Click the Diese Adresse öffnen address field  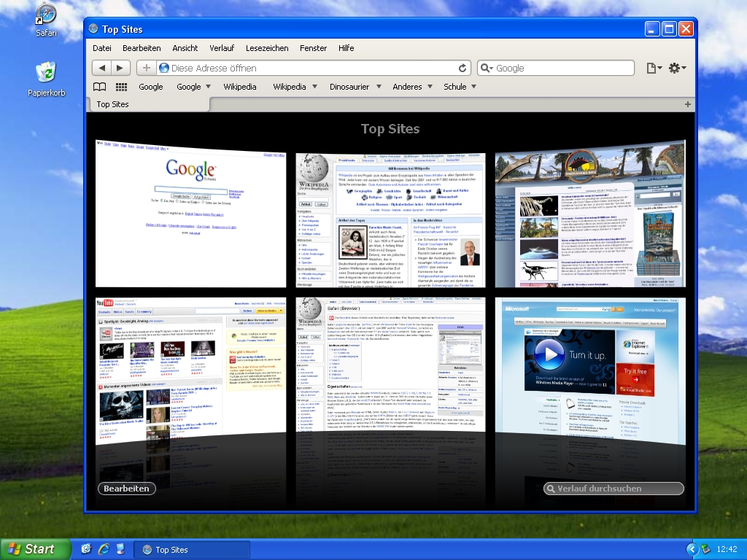(x=313, y=68)
